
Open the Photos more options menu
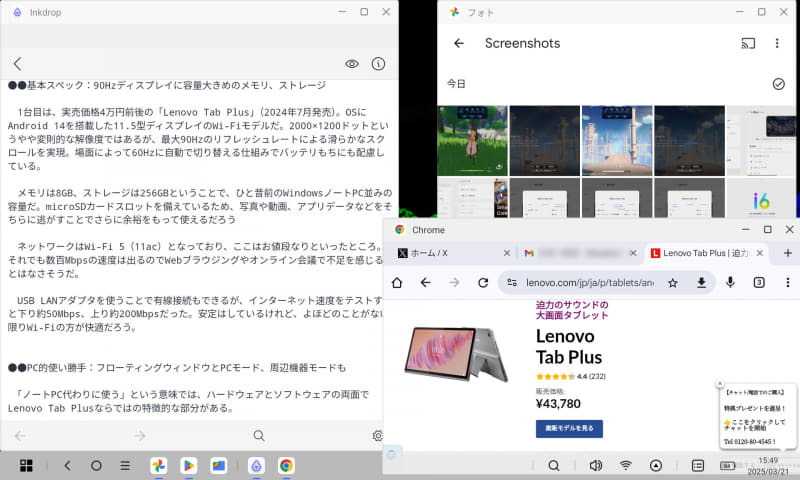click(x=777, y=43)
